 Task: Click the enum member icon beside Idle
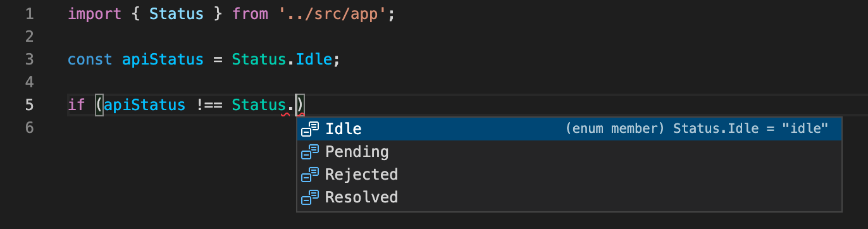click(309, 129)
